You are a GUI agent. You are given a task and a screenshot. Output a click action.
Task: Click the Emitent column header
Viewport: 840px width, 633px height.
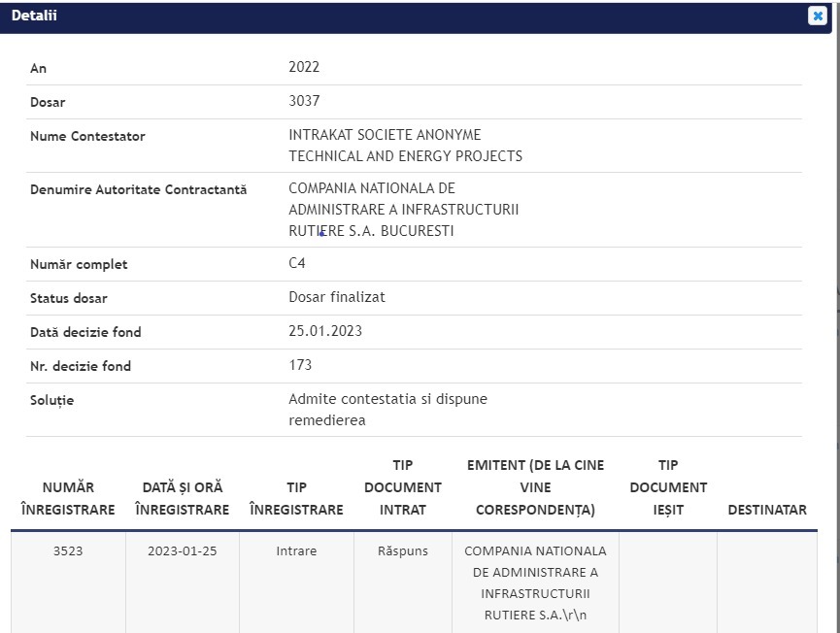tap(535, 487)
